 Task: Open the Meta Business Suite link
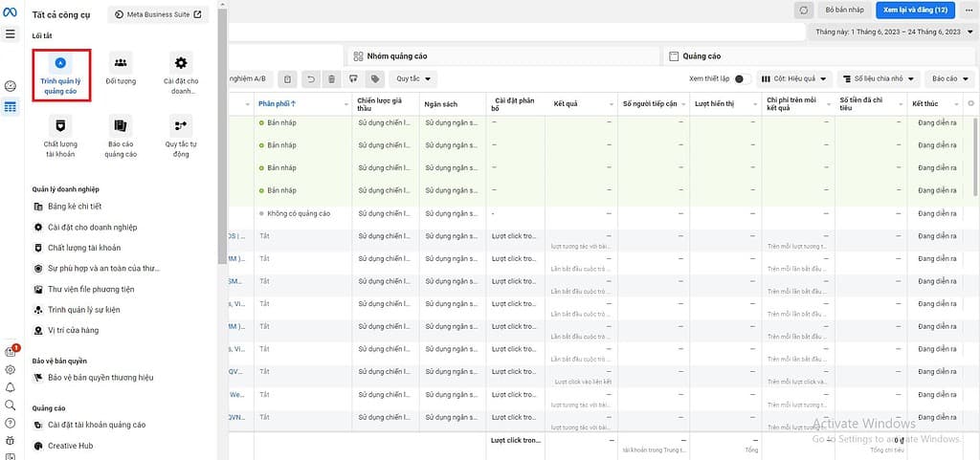(x=159, y=14)
